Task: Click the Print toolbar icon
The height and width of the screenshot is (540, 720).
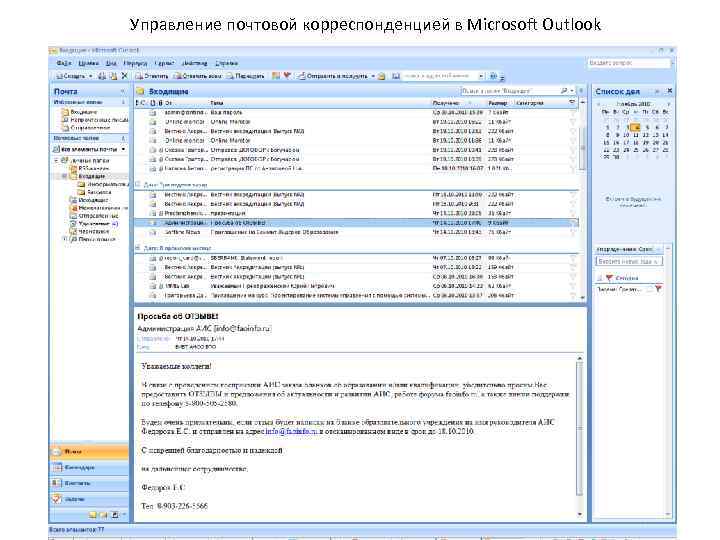Action: pos(102,76)
